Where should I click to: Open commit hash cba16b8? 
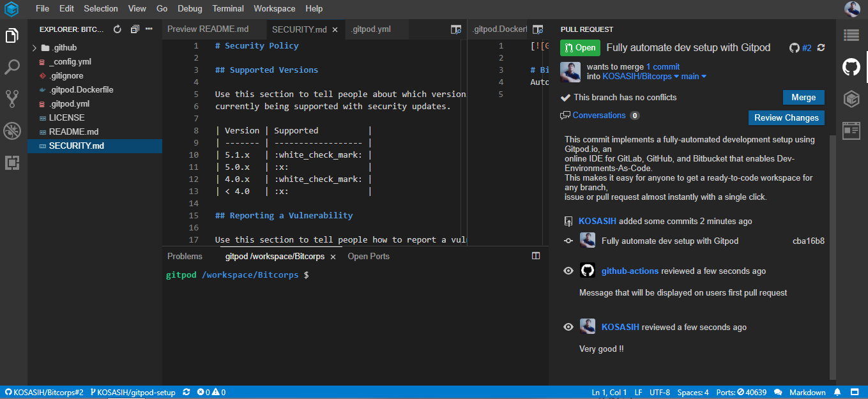(x=809, y=241)
